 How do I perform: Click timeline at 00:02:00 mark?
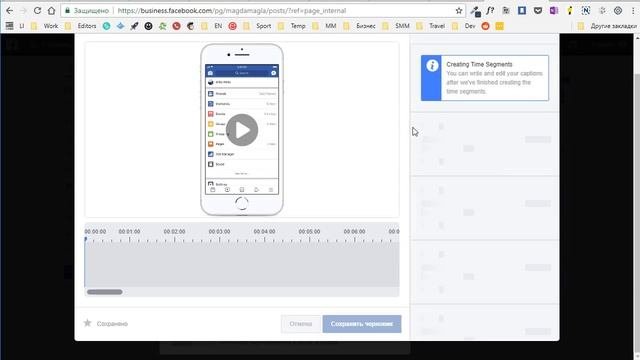tap(174, 231)
